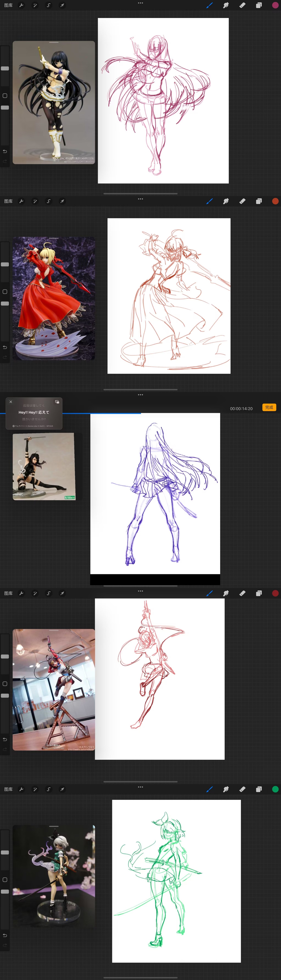Toggle the square modifier button beside the red-dress figure
This screenshot has width=281, height=980.
(5, 292)
